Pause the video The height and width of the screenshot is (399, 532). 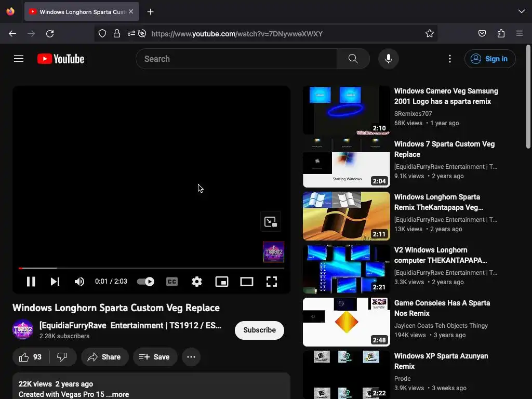point(31,282)
